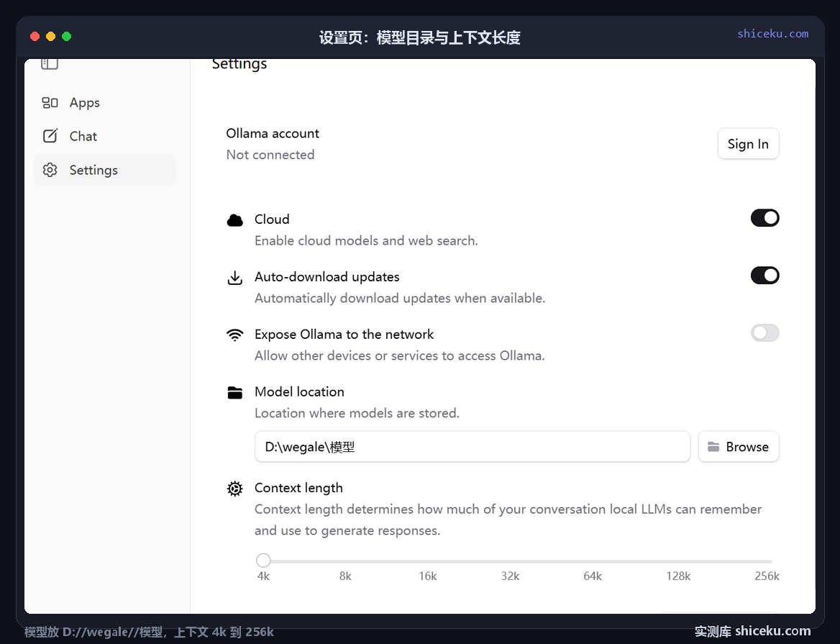
Task: Click the Context length description paragraph
Action: [508, 520]
